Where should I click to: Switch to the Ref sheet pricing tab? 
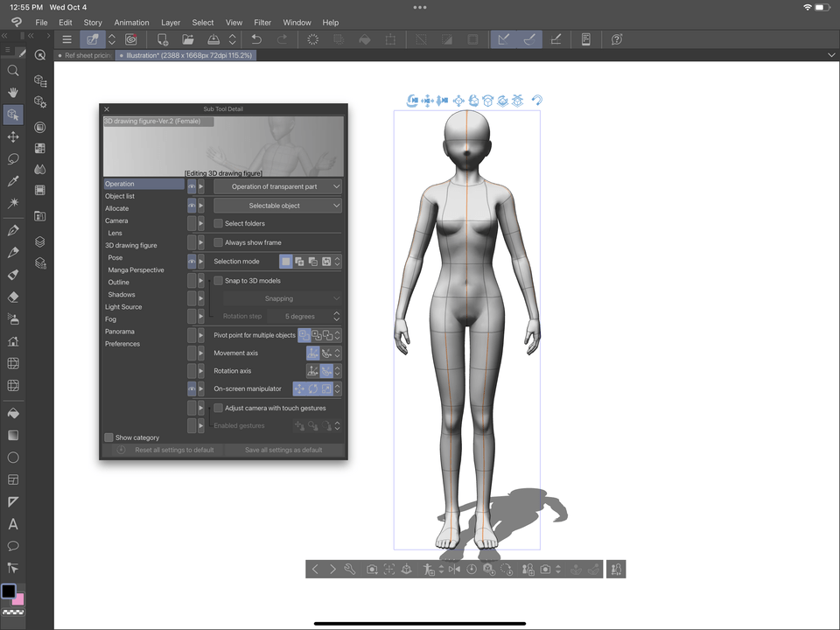87,55
